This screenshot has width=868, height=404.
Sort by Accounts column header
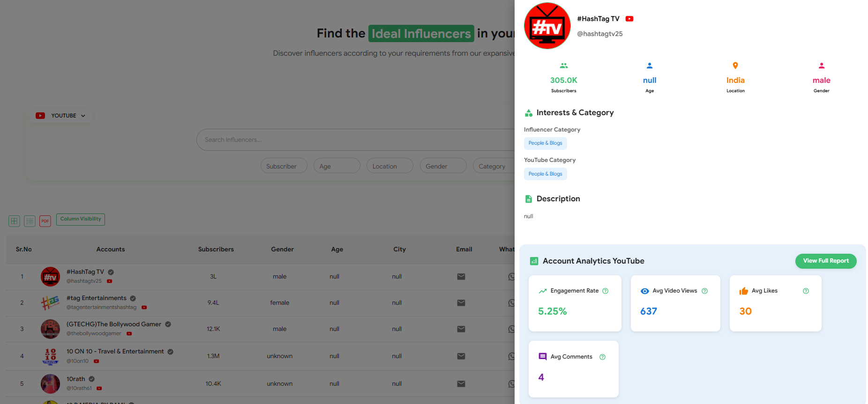point(111,250)
